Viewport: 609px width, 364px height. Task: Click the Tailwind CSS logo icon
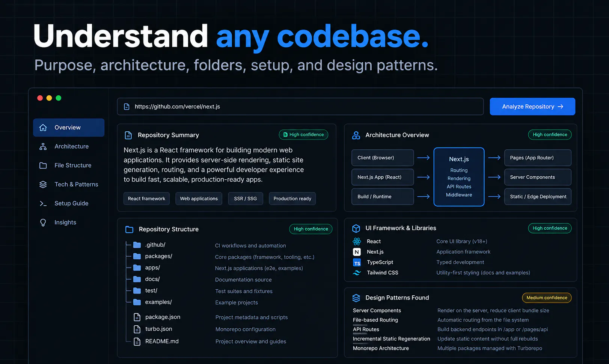357,273
